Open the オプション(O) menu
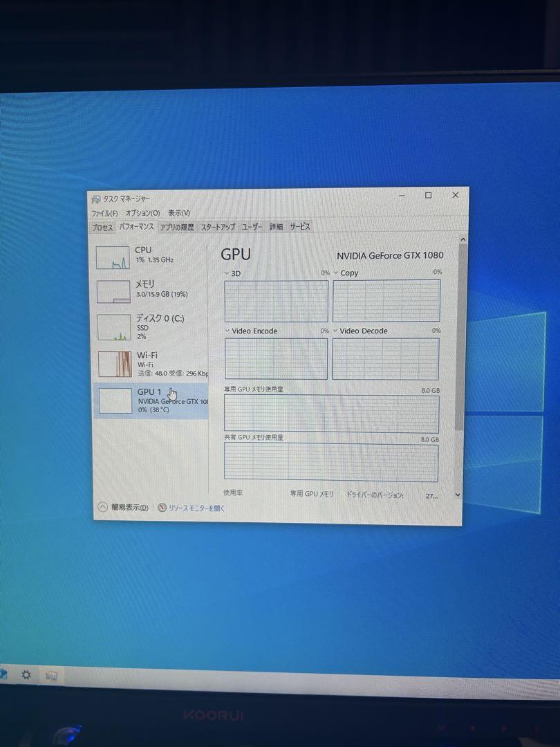This screenshot has width=560, height=747. click(142, 213)
